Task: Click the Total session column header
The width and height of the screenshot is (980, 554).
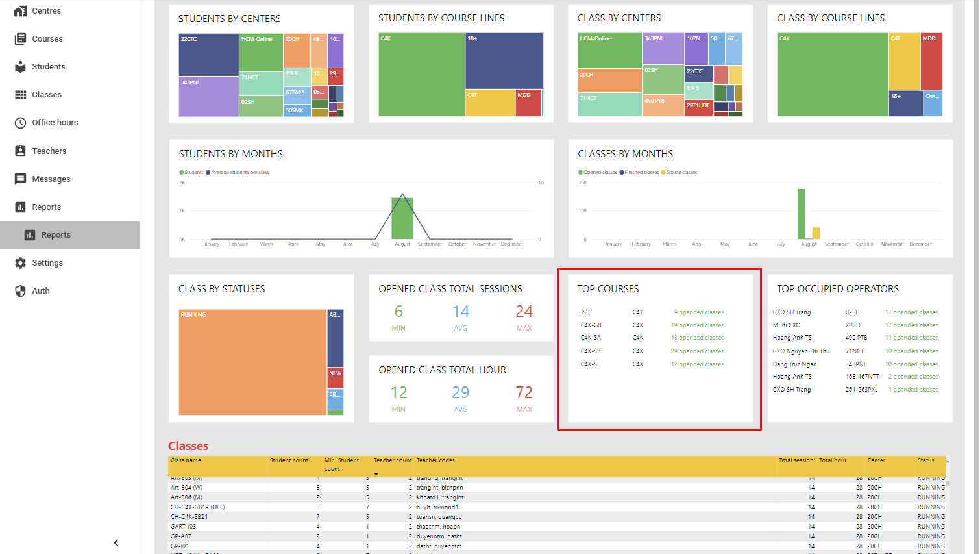Action: coord(796,460)
